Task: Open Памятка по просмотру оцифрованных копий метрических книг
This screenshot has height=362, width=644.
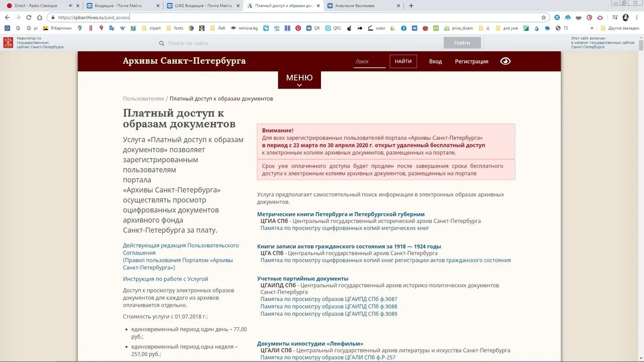Action: point(345,228)
